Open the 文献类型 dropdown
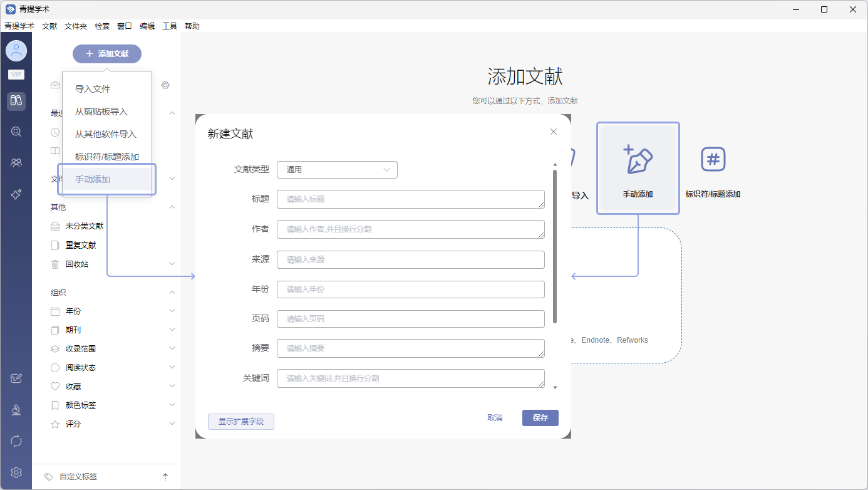Screen dimensions: 868x490 [x=337, y=170]
